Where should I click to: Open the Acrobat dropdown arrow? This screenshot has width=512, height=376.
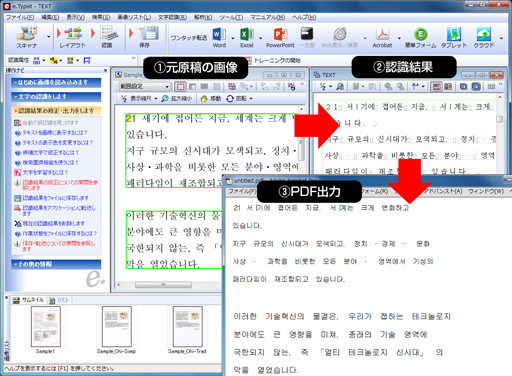(399, 38)
